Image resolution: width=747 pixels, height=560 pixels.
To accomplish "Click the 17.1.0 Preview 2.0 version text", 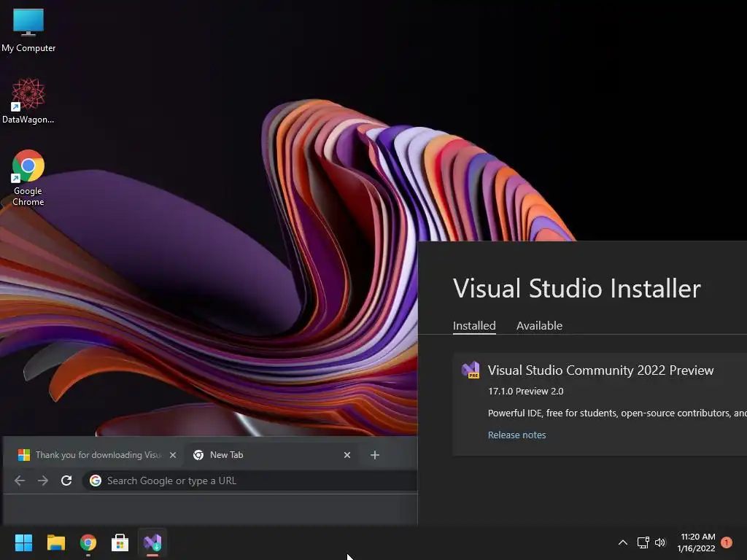I will coord(525,391).
